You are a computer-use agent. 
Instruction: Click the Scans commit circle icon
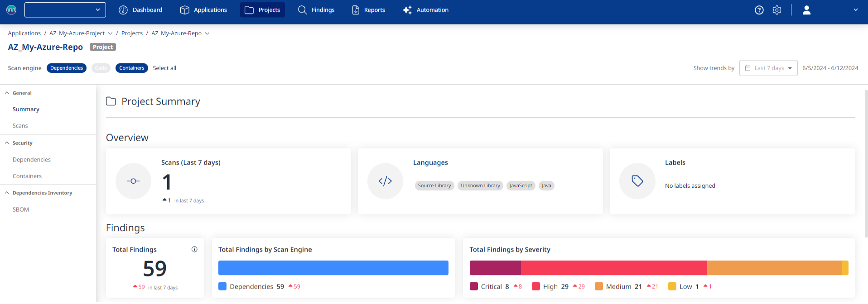pos(133,181)
